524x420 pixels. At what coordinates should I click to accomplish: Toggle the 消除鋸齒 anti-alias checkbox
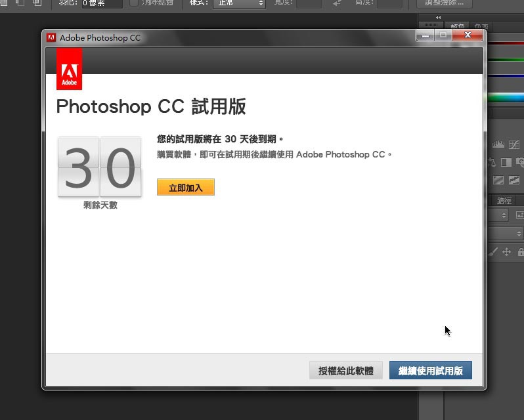coord(134,3)
